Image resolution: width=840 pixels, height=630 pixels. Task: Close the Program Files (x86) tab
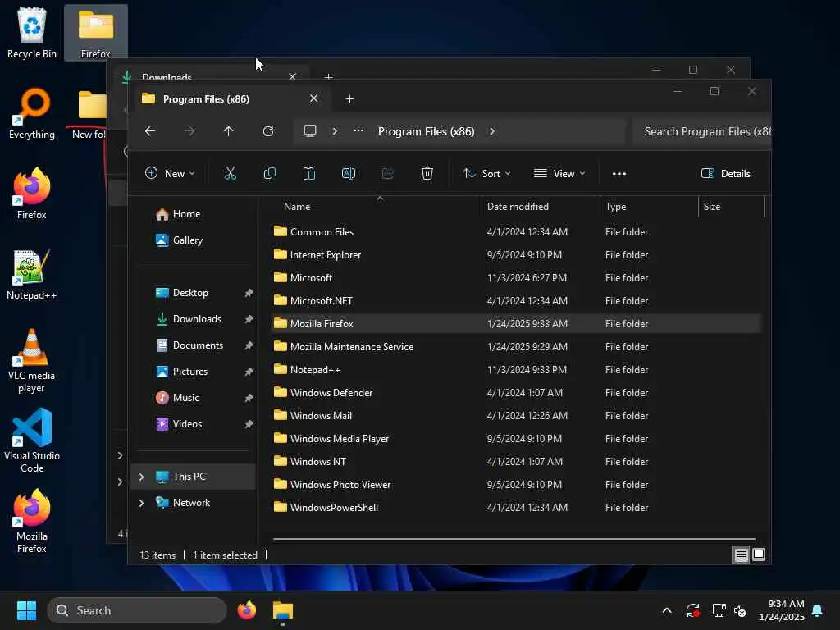[314, 98]
